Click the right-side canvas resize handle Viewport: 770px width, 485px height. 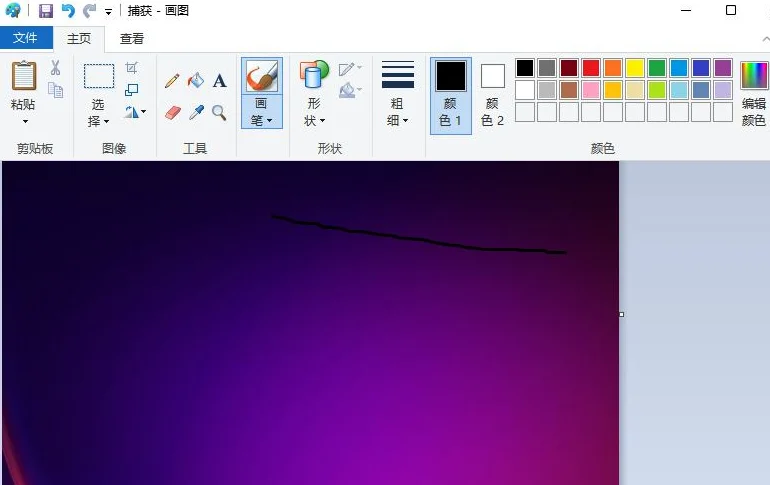pyautogui.click(x=621, y=314)
